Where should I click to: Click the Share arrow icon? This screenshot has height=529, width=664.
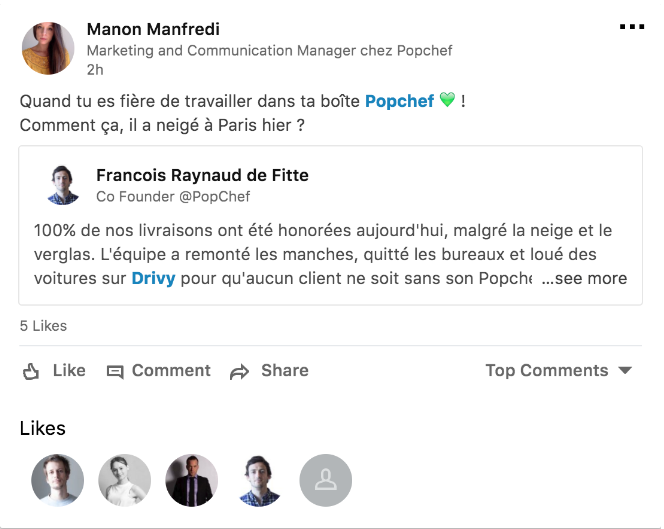click(x=239, y=372)
